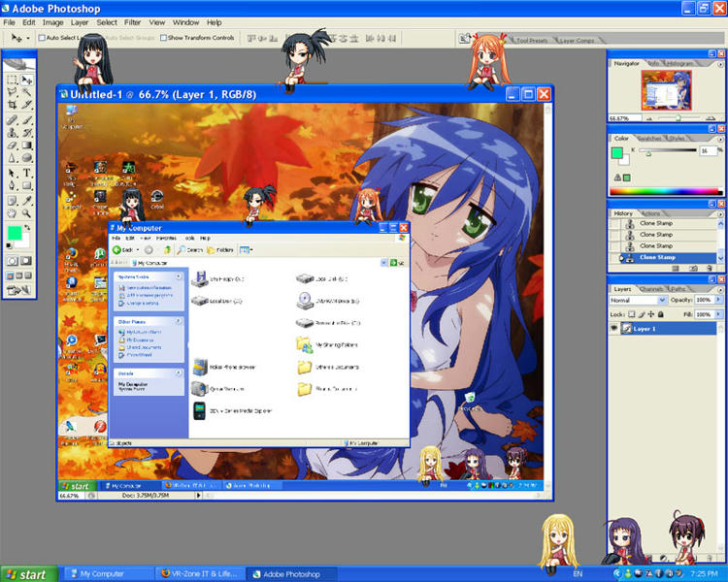Swap foreground and background colors
The height and width of the screenshot is (582, 728).
tap(27, 227)
